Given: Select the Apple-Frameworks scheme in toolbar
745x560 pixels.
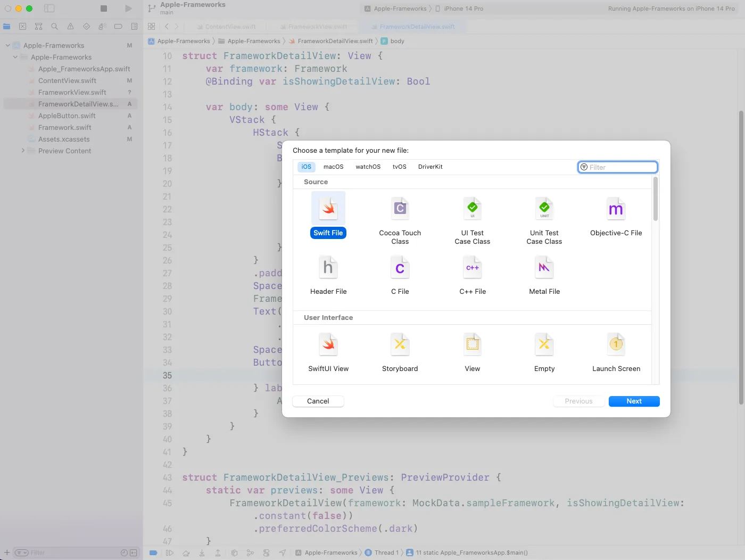Looking at the screenshot, I should 395,9.
